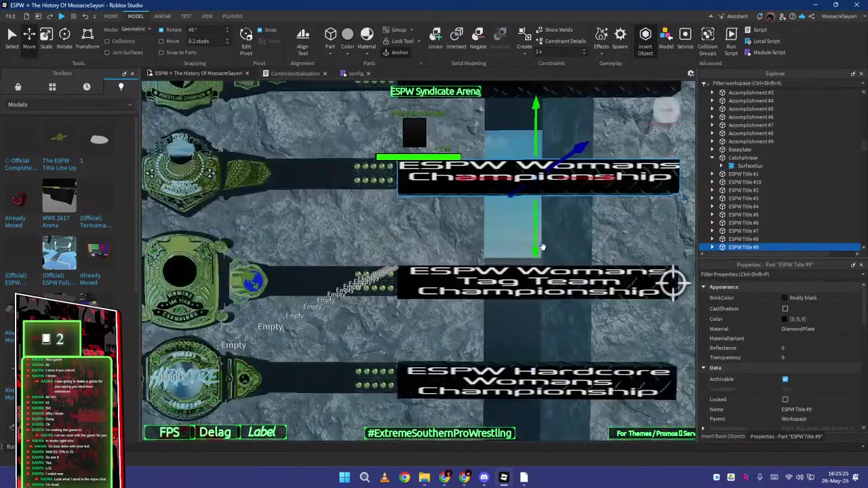Insert a Spawn location
Viewport: 868px width, 488px height.
coord(620,38)
